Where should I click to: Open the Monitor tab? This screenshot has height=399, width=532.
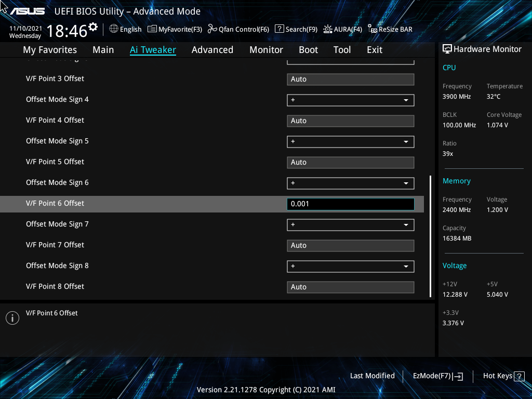point(267,50)
